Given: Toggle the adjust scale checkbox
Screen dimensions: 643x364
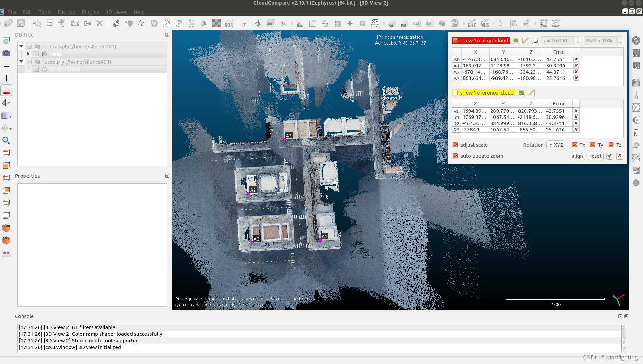Looking at the screenshot, I should tap(455, 145).
